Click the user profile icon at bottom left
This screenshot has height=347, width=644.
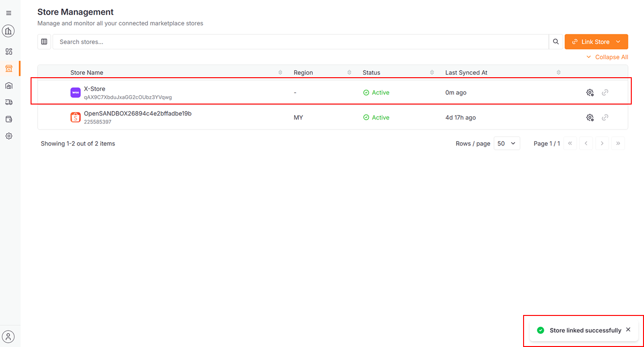[x=8, y=337]
